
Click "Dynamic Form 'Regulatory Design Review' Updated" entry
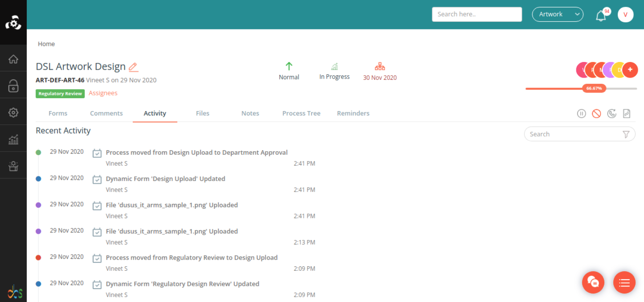coord(182,284)
